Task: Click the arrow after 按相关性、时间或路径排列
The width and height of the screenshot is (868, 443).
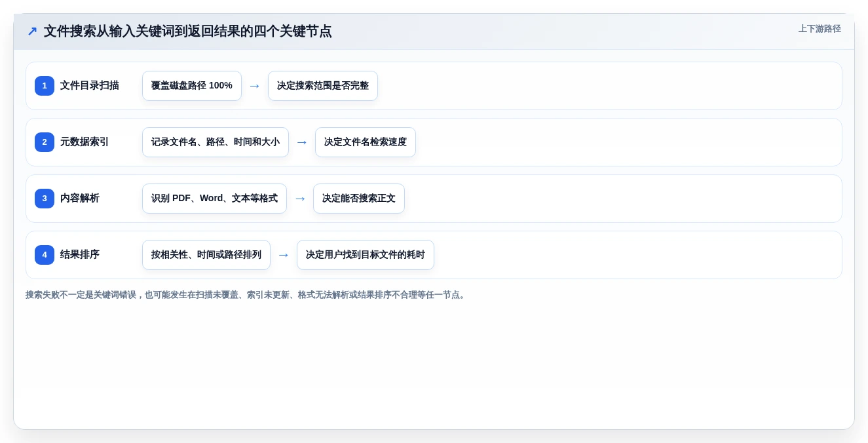Action: pyautogui.click(x=284, y=255)
